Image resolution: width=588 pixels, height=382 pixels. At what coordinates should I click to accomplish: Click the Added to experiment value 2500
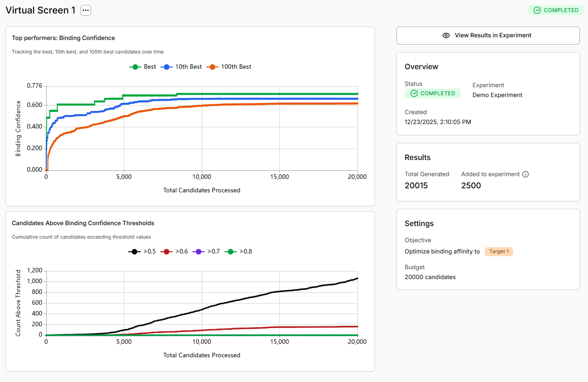471,186
